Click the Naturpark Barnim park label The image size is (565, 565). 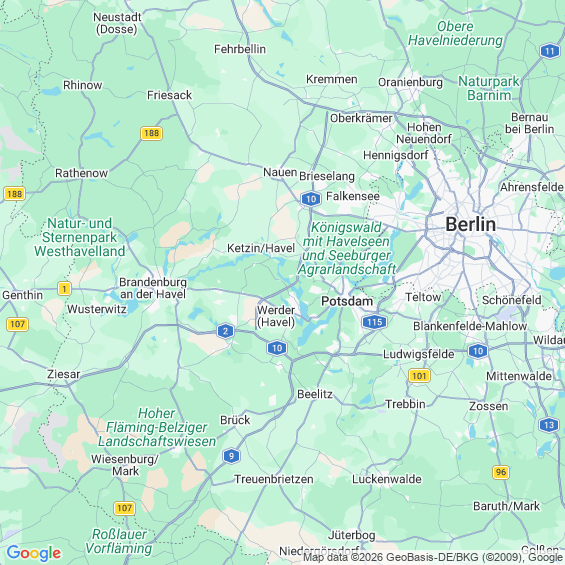coord(489,88)
